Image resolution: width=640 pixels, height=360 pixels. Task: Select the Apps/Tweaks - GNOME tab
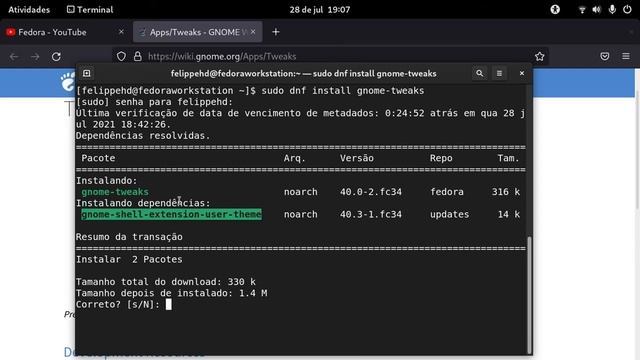click(x=198, y=32)
